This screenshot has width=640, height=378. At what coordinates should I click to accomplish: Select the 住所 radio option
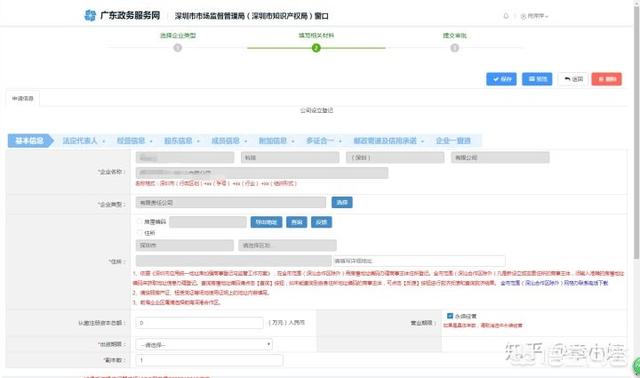point(140,233)
